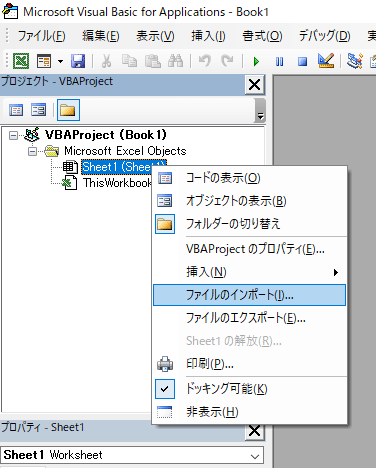Choose オブジェクトの表示(B) in context menu
The image size is (376, 468).
(x=249, y=201)
